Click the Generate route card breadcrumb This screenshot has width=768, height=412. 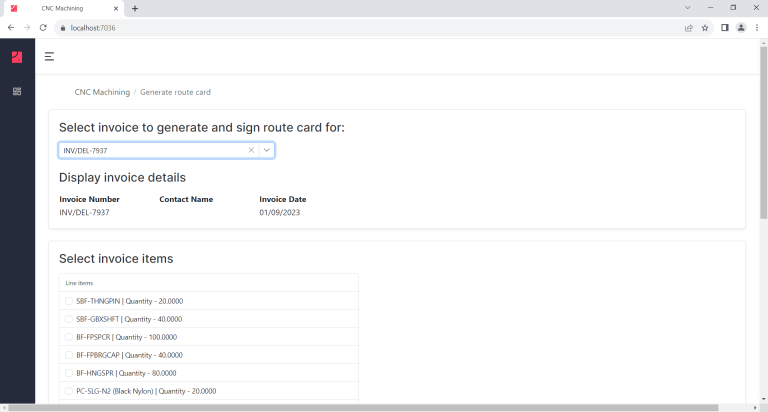pos(175,92)
